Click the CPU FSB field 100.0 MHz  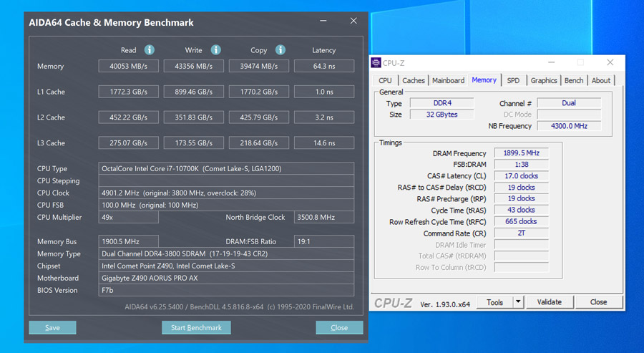226,205
